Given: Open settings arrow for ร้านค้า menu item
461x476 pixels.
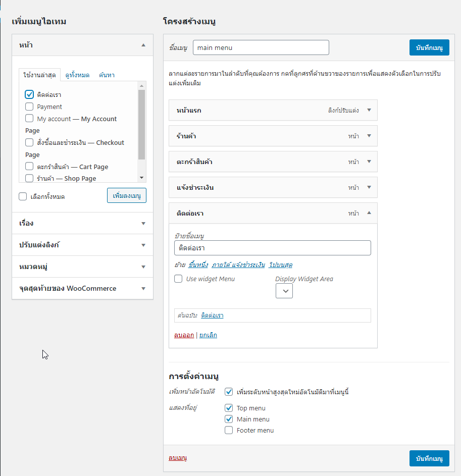Looking at the screenshot, I should (369, 136).
